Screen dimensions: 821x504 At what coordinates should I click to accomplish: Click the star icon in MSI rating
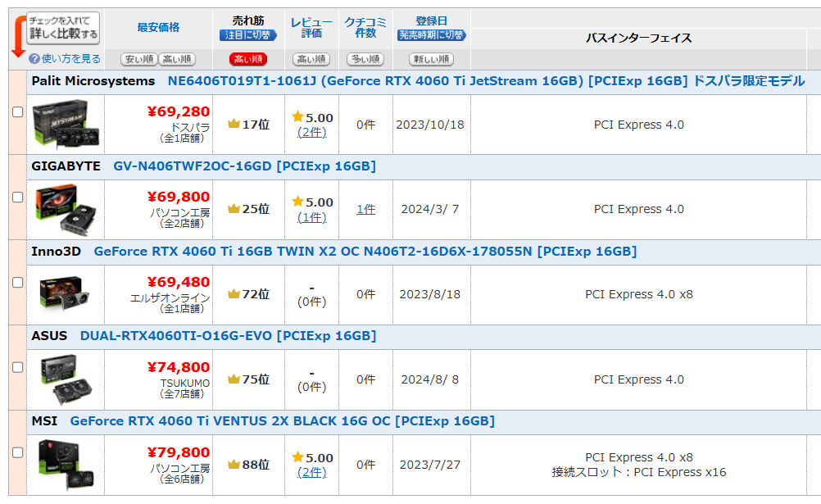click(298, 456)
